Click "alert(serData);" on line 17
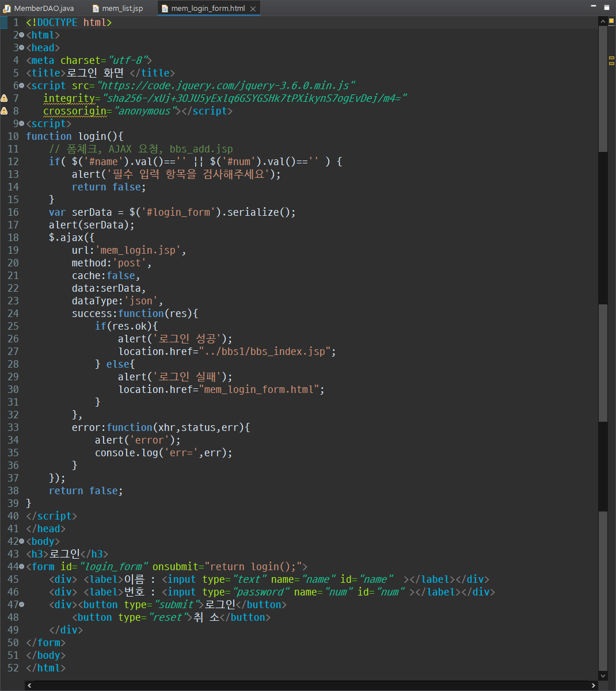Viewport: 616px width, 691px height. [92, 225]
